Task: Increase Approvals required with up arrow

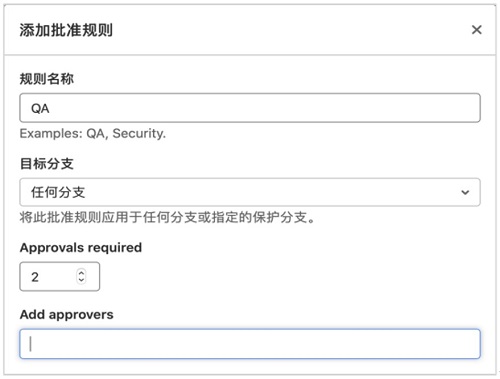Action: tap(81, 273)
